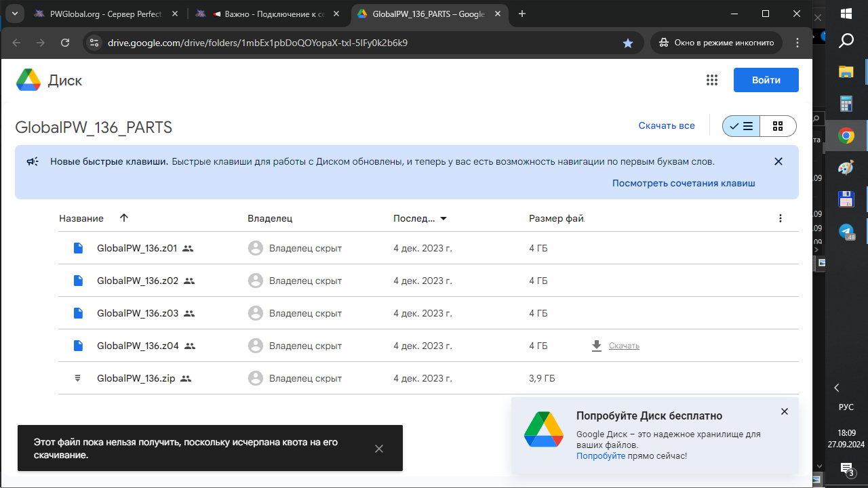
Task: Select file GlobalPW_136.zip
Action: 428,378
